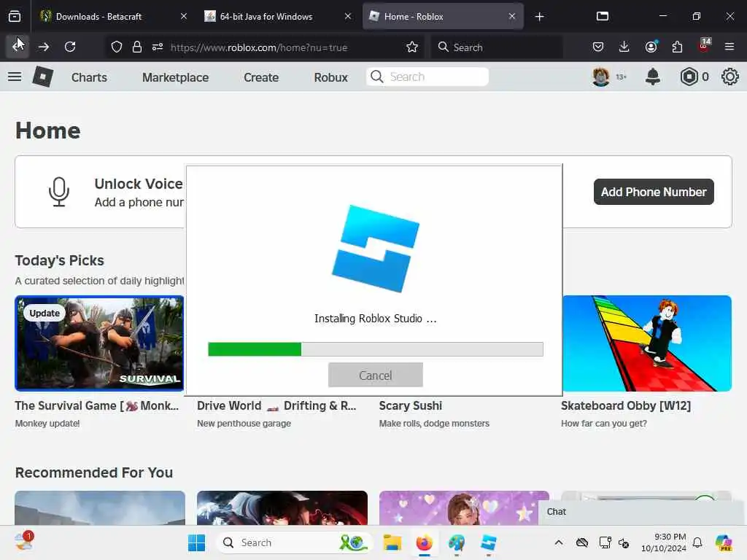Viewport: 747px width, 560px height.
Task: Open Drive World game title link
Action: point(276,405)
